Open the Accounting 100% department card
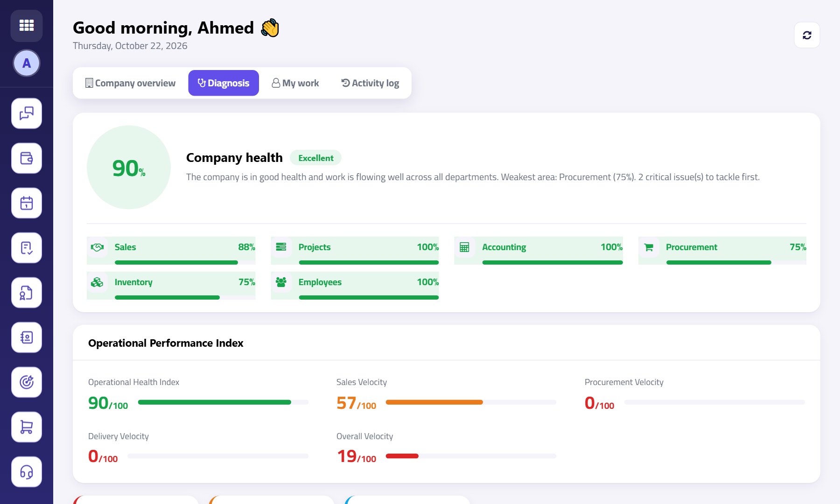840x504 pixels. (539, 251)
